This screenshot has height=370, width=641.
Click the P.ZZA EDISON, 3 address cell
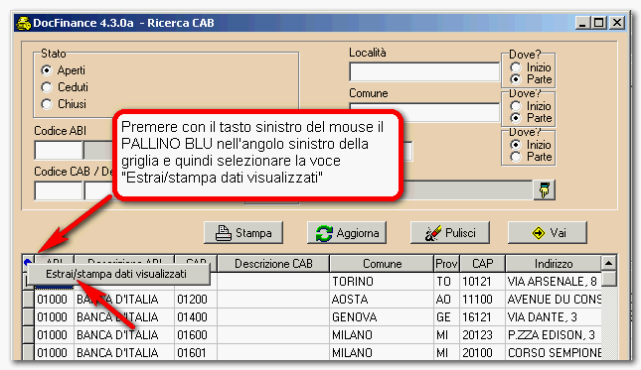[x=554, y=335]
